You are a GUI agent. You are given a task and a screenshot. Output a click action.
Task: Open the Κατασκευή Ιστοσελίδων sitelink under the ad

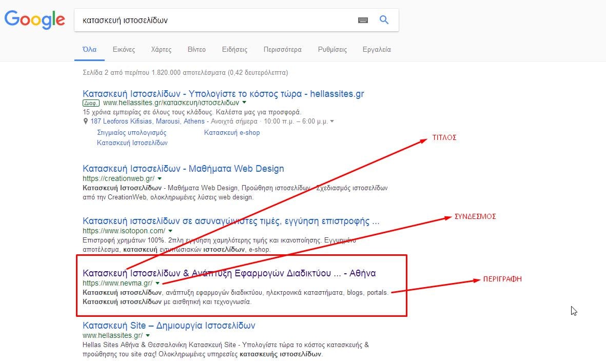pyautogui.click(x=132, y=143)
